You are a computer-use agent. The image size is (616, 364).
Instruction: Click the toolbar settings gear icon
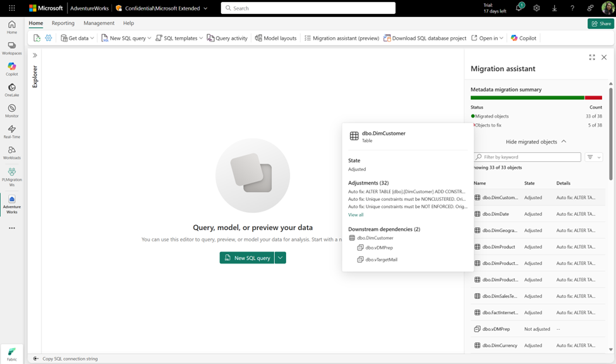[x=49, y=38]
